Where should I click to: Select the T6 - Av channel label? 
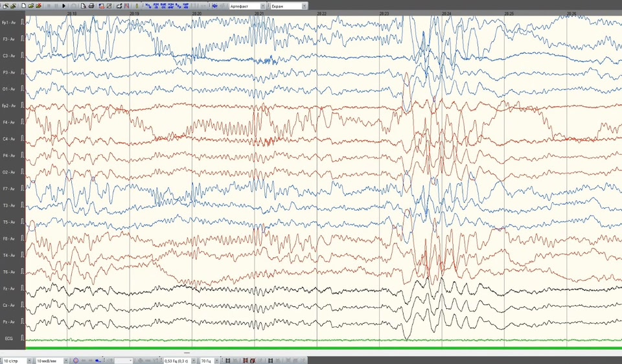tap(8, 272)
